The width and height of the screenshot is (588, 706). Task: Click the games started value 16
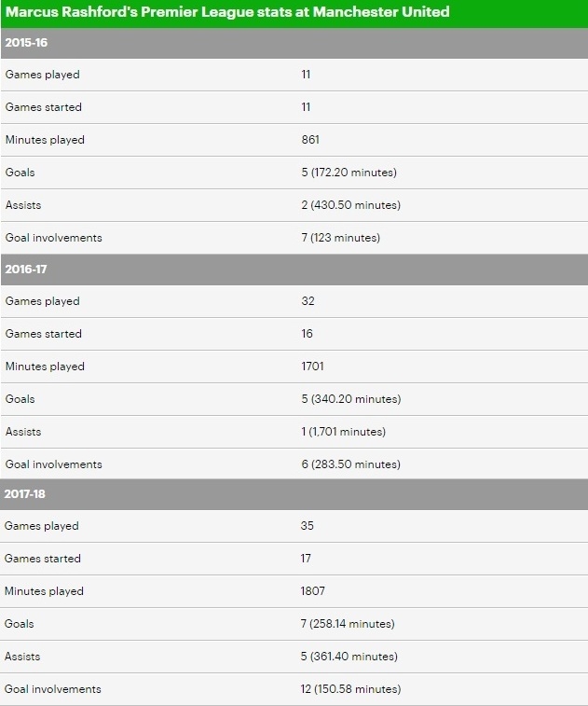click(x=308, y=334)
